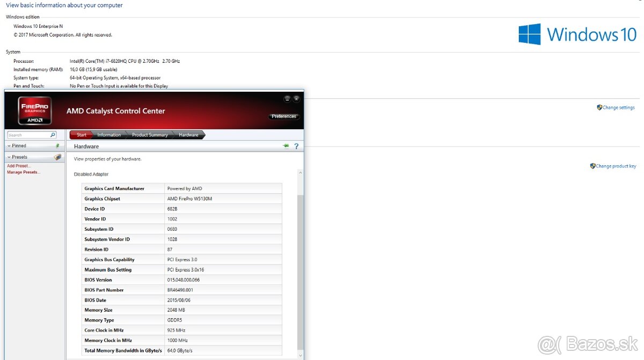This screenshot has height=360, width=644.
Task: Click the FirePro Graphics AMD logo
Action: 35,110
